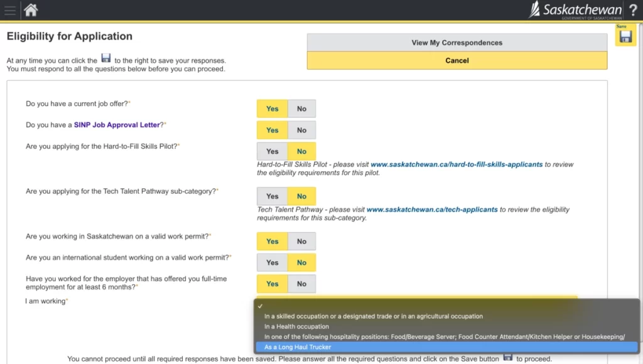The width and height of the screenshot is (643, 364).
Task: Choose the Health occupation dropdown option
Action: click(296, 326)
